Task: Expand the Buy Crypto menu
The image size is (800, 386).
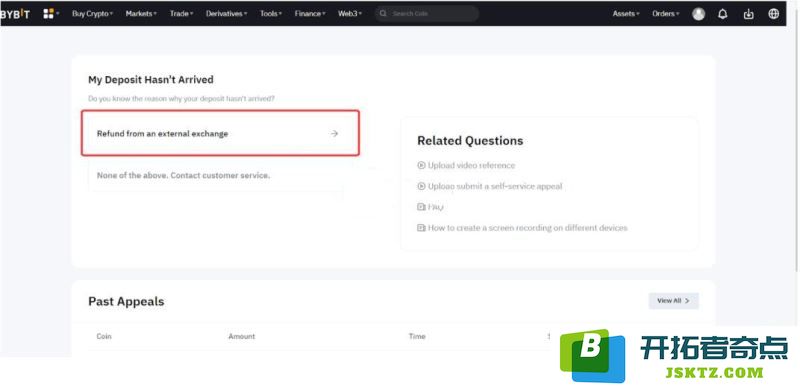Action: coord(92,14)
